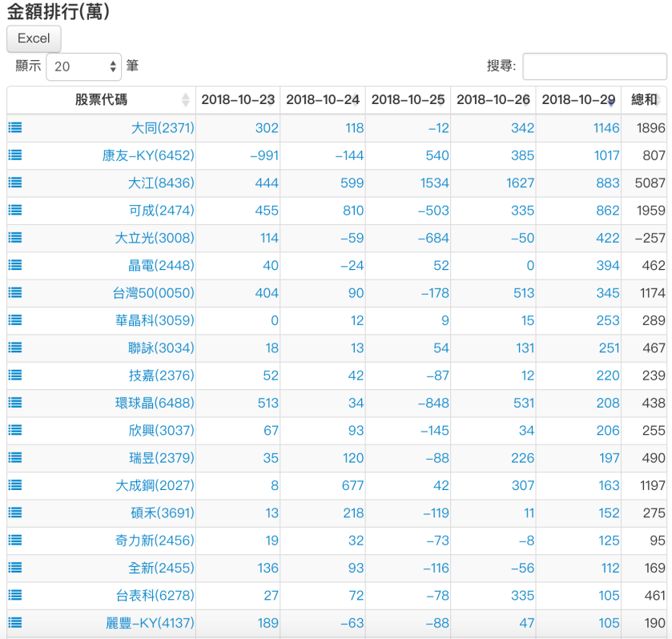
Task: Toggle sorting on the 總和 column
Action: (638, 99)
